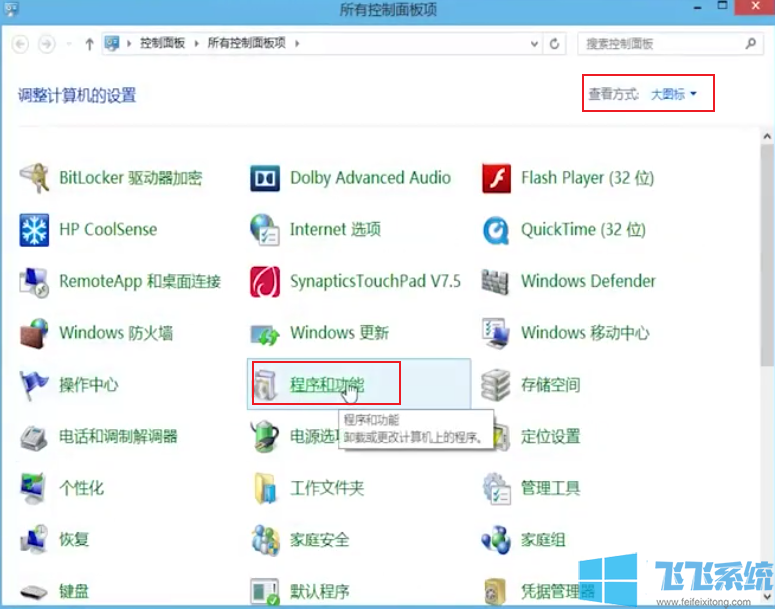Open the 键盘 keyboard icon
The width and height of the screenshot is (775, 609).
[34, 591]
